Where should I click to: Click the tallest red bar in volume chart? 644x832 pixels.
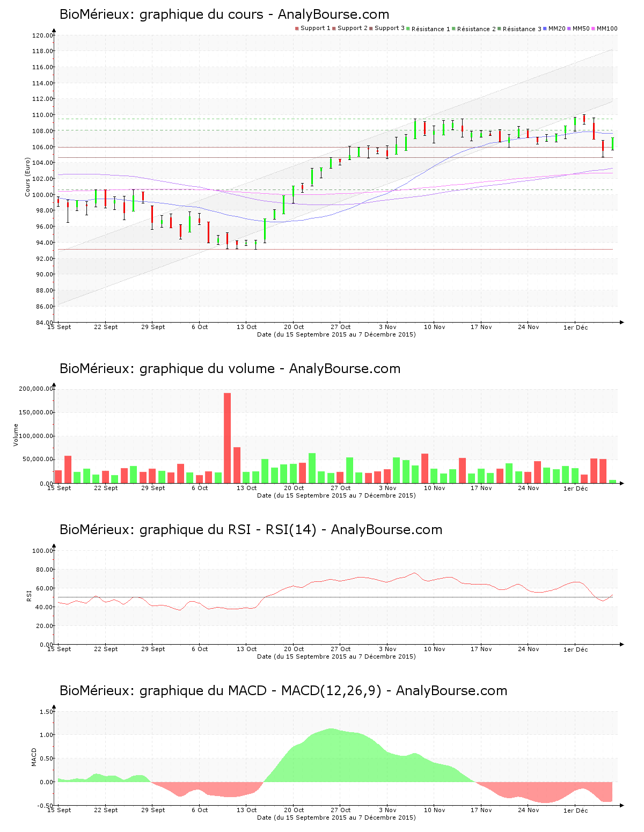[x=227, y=437]
